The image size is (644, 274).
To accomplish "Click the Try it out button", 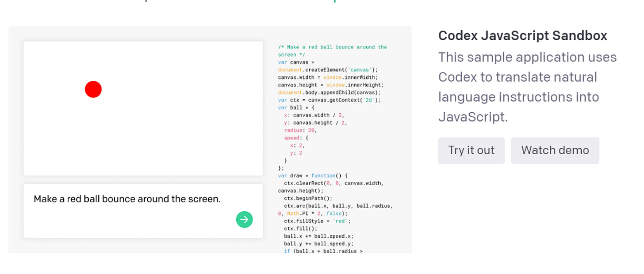I will pos(471,150).
